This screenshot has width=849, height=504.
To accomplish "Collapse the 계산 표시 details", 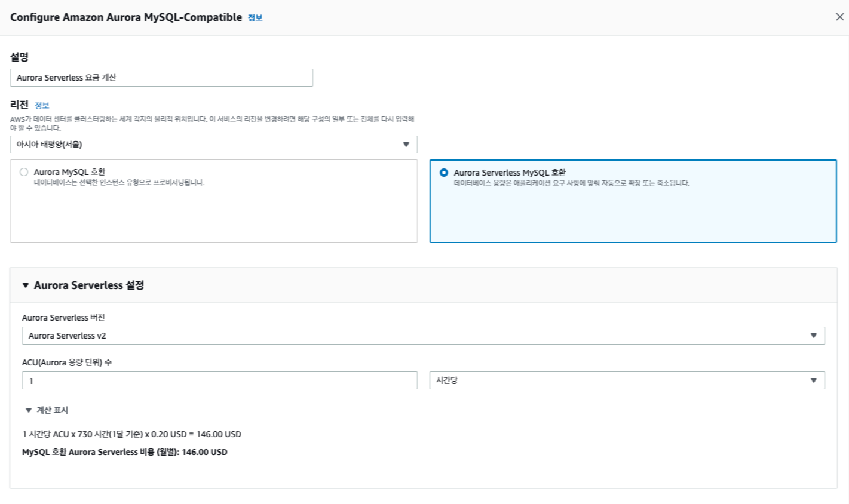I will (x=47, y=410).
